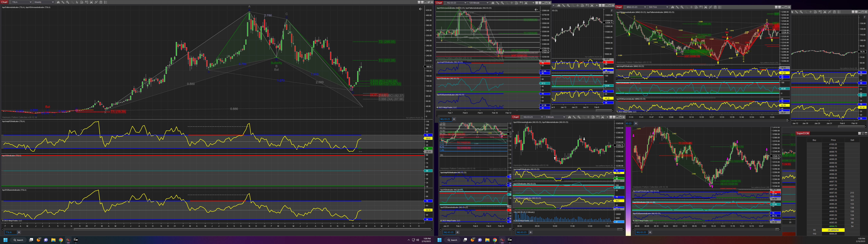The image size is (868, 244).
Task: Click the yellow 4094.50 SuperDOM price cell
Action: tap(833, 230)
